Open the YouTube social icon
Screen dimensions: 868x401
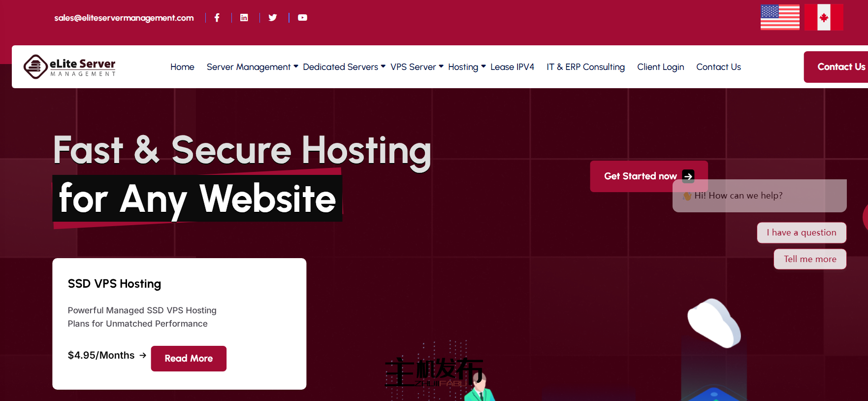coord(302,18)
